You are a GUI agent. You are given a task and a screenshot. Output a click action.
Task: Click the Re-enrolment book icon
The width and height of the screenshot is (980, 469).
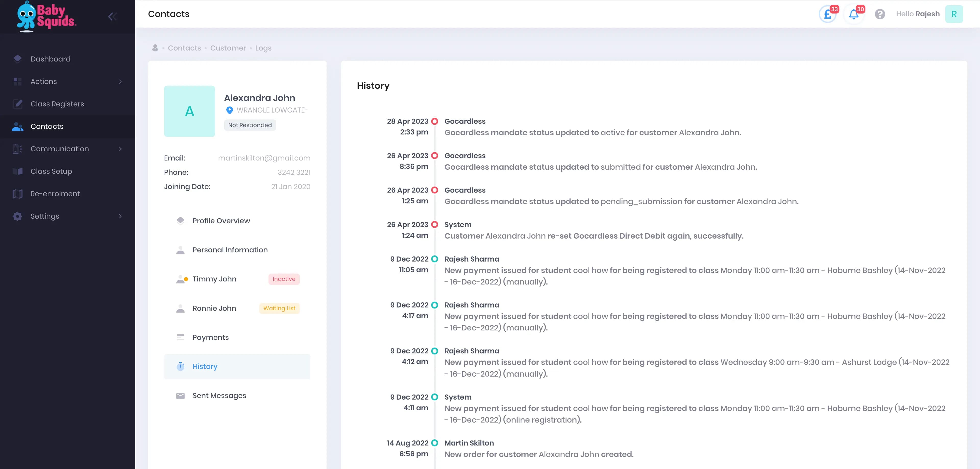point(18,194)
